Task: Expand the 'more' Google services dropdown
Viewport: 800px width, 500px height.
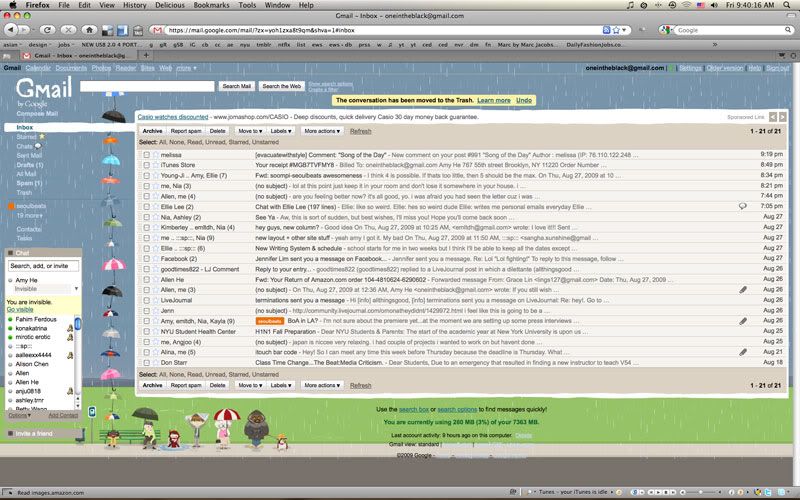Action: 186,68
